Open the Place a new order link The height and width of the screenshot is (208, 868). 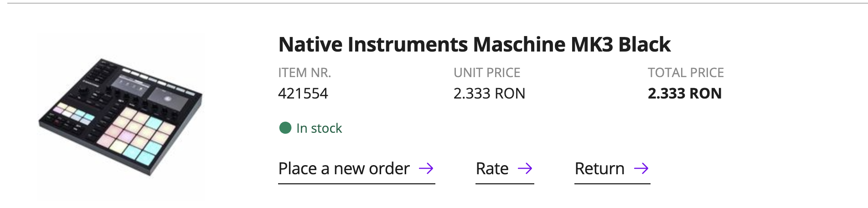344,169
